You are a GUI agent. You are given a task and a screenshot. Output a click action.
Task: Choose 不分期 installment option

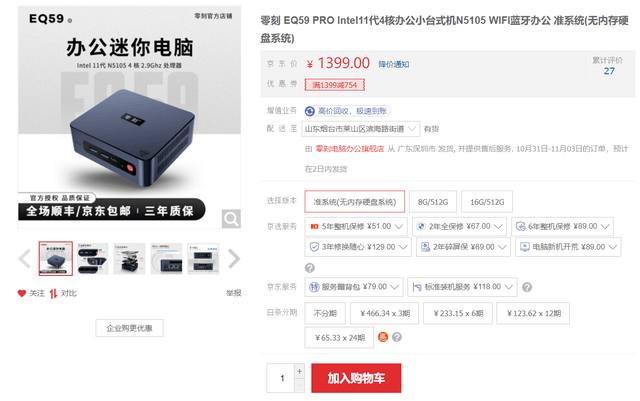click(325, 313)
